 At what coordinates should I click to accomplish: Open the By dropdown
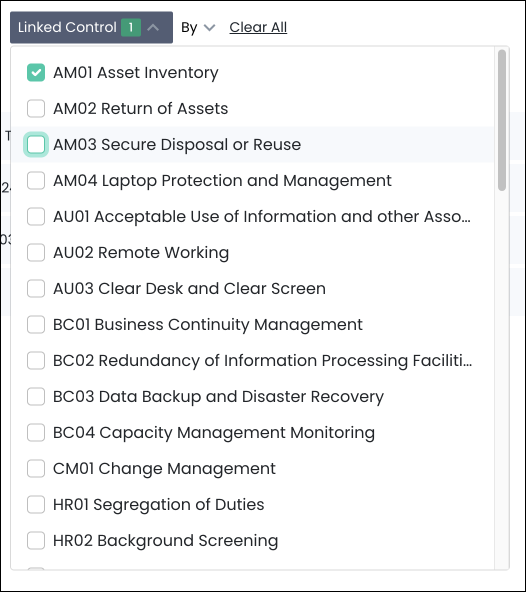[x=198, y=28]
